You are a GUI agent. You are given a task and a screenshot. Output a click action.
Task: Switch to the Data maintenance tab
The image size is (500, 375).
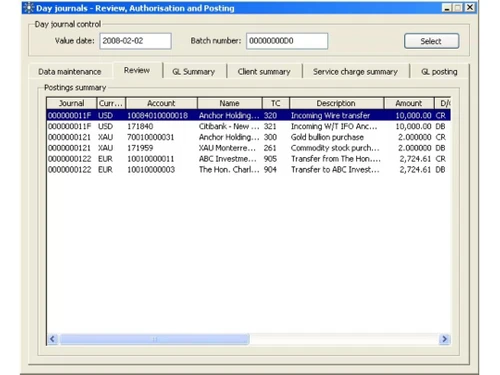pyautogui.click(x=70, y=72)
